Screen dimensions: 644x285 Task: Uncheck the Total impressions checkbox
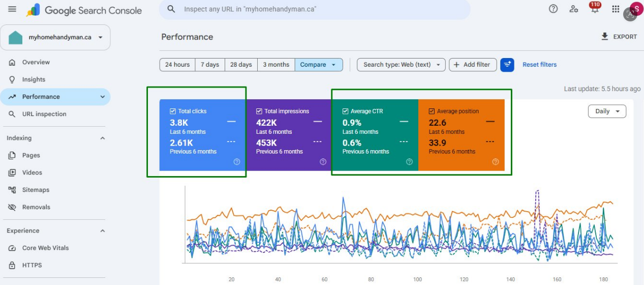click(x=259, y=111)
